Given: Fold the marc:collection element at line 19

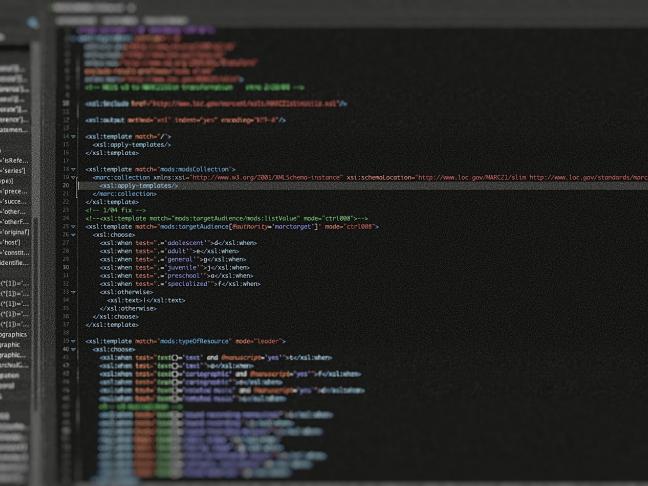Looking at the screenshot, I should point(74,177).
